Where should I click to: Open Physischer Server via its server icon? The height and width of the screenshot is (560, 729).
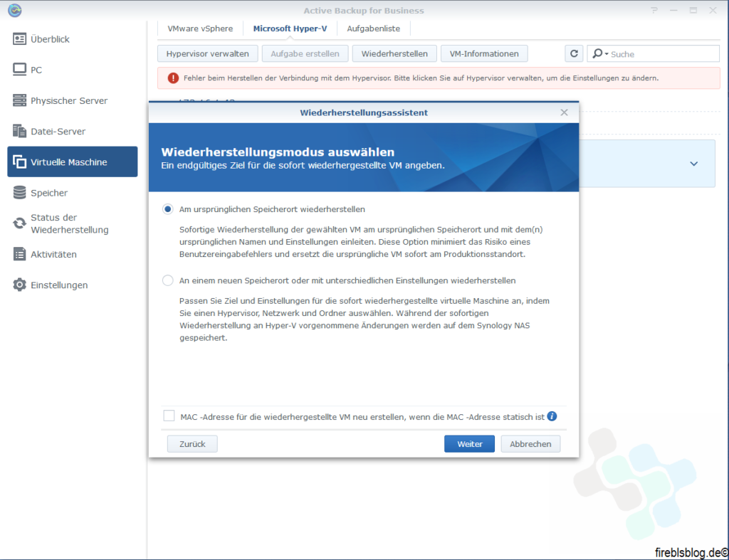[x=19, y=100]
